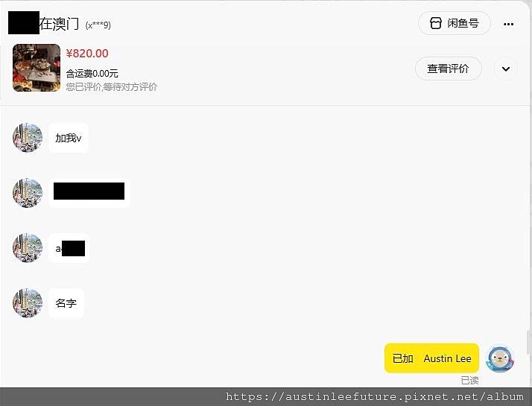Image resolution: width=532 pixels, height=406 pixels.
Task: Click sender avatar beside 加我v message
Action: [28, 138]
